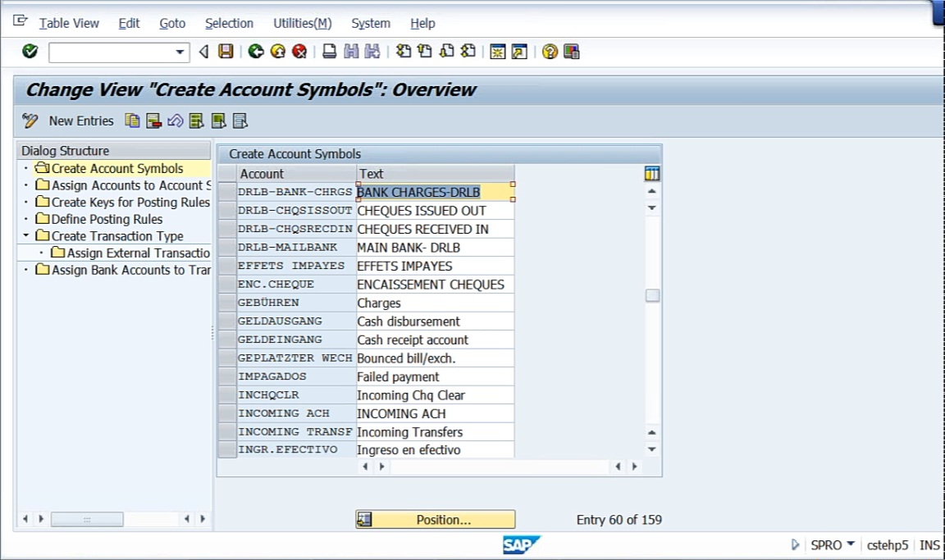Screen dimensions: 945x560
Task: Click the Text column header
Action: pos(435,174)
